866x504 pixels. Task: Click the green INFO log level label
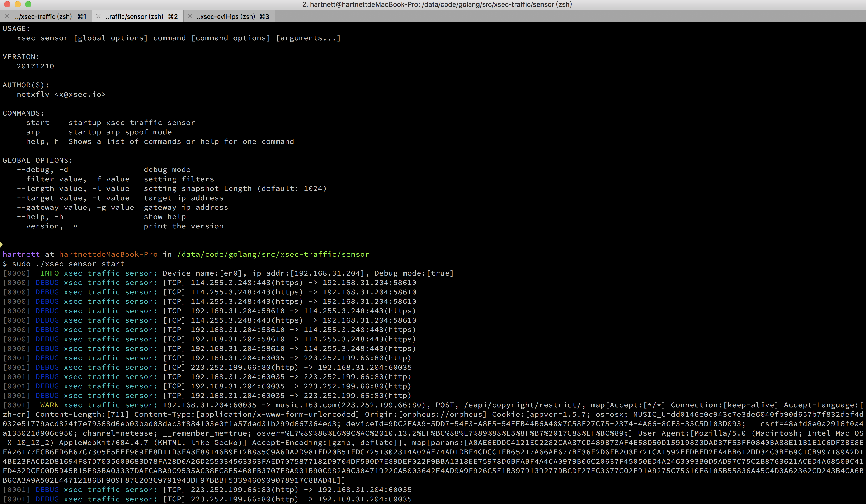(x=49, y=273)
